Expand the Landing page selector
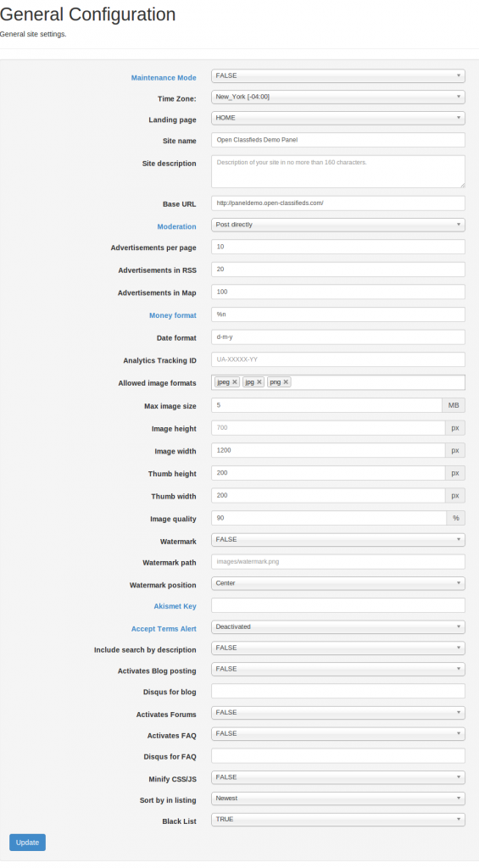This screenshot has width=479, height=868. pos(337,117)
